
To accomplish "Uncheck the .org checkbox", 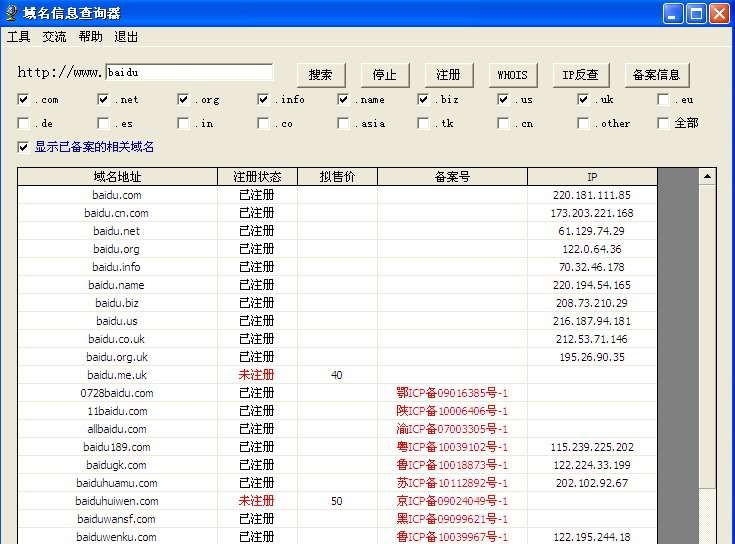I will 183,99.
